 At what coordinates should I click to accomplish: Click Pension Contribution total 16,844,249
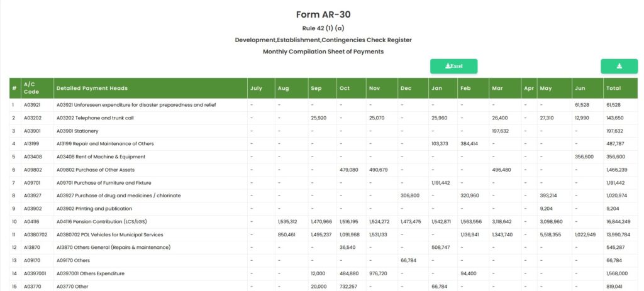click(x=618, y=222)
